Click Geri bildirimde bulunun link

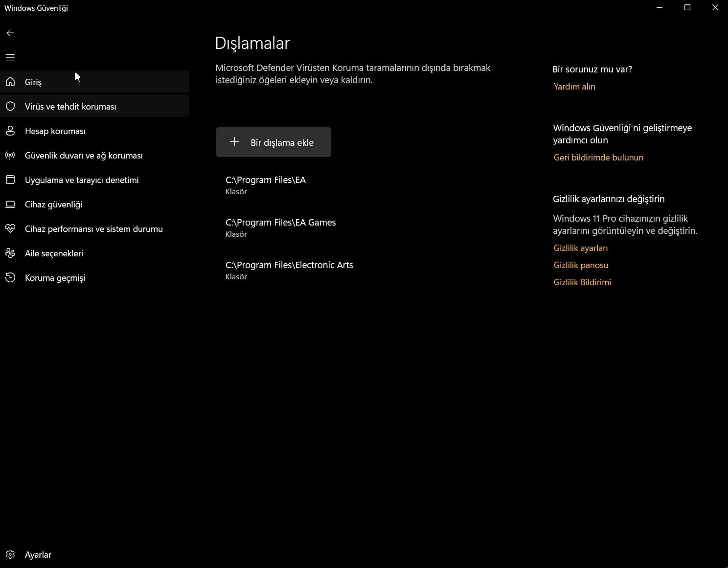coord(598,158)
